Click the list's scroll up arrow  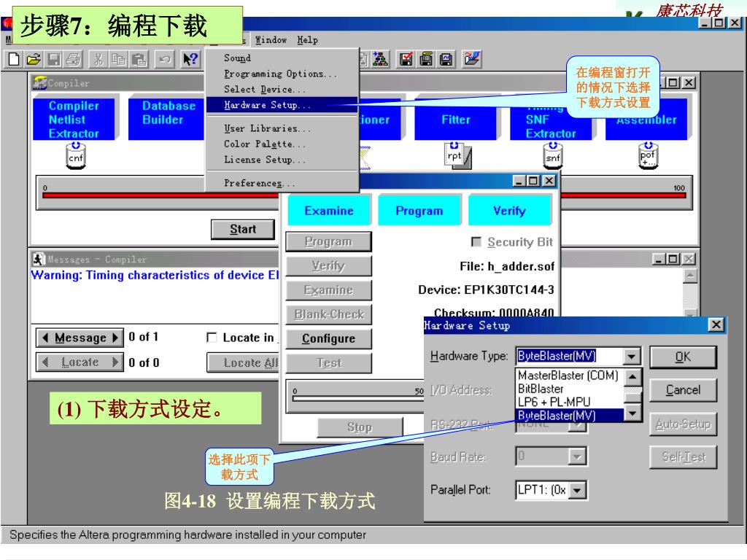click(x=632, y=378)
